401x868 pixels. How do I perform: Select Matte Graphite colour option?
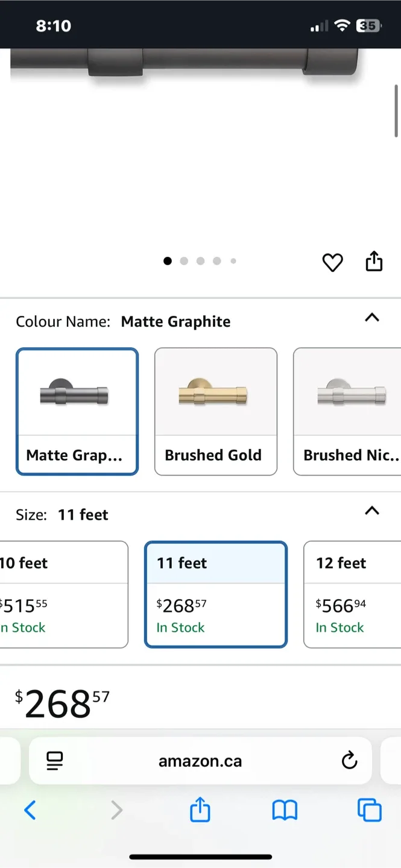pos(77,411)
